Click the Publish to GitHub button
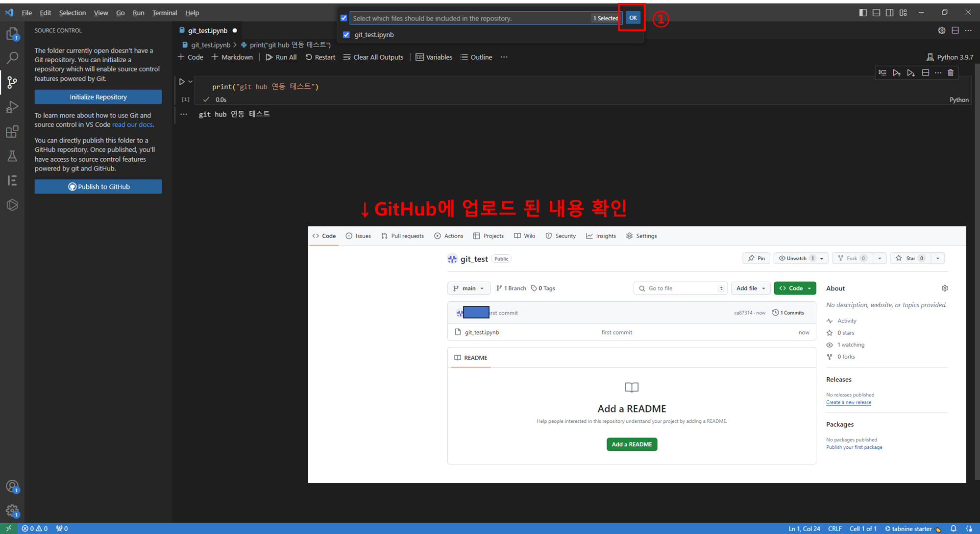This screenshot has height=534, width=980. (98, 187)
